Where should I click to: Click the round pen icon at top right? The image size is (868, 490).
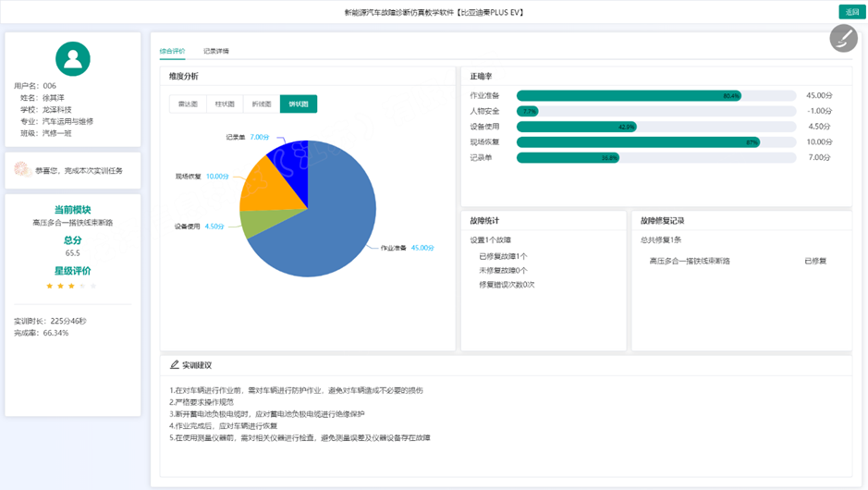[843, 39]
